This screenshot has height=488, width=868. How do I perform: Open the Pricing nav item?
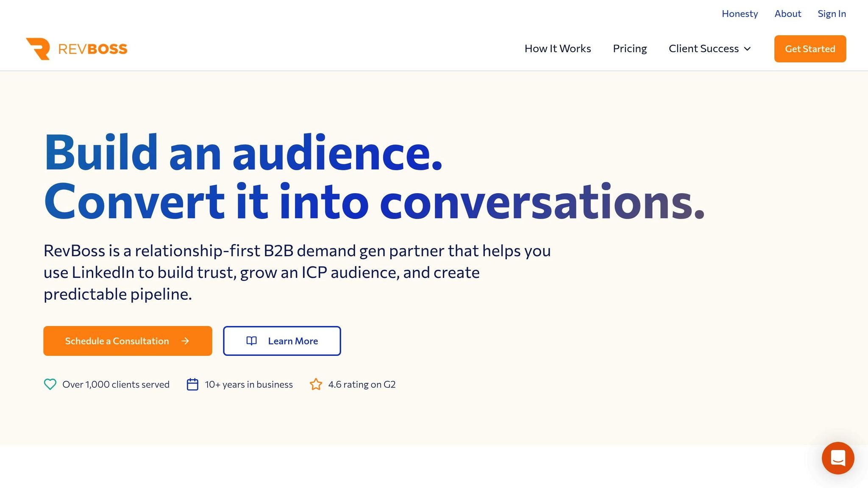[629, 49]
